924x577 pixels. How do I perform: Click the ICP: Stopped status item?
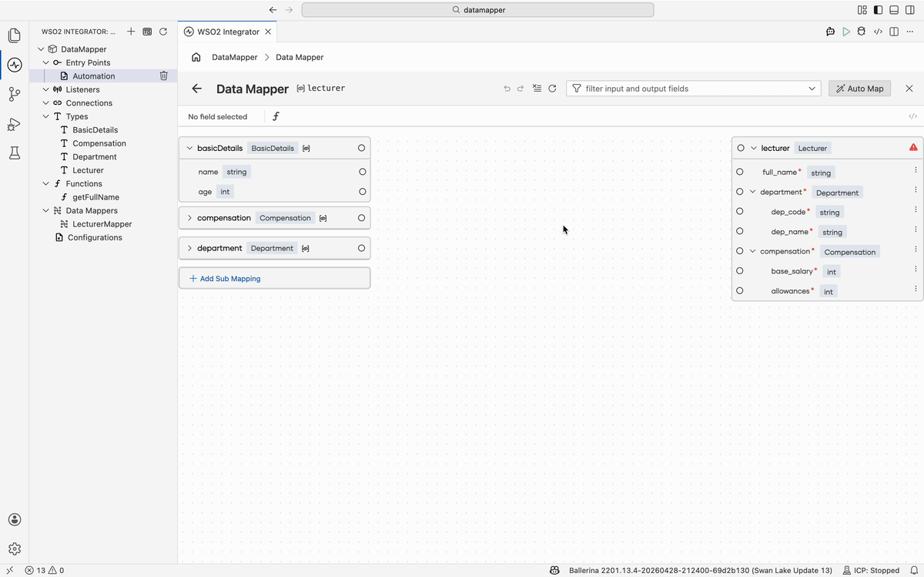click(871, 570)
